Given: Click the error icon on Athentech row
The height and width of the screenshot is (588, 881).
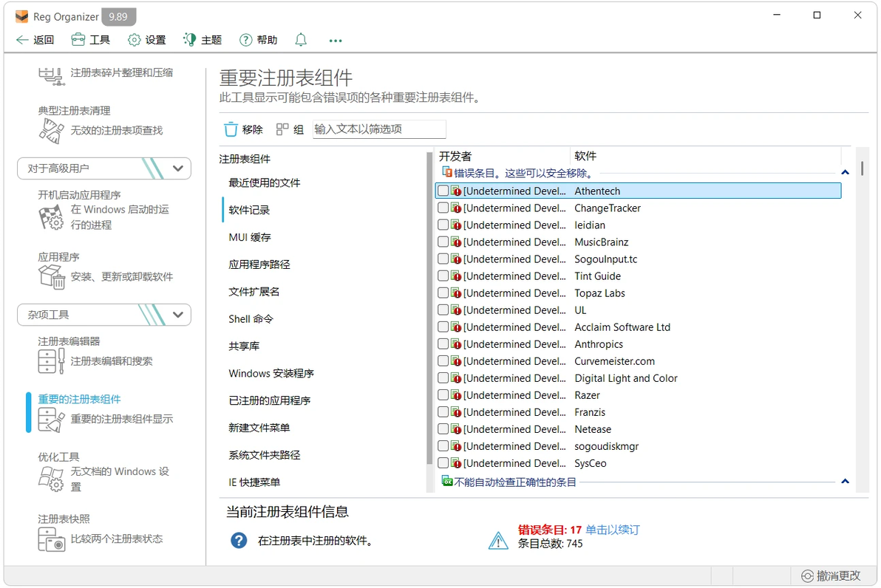Looking at the screenshot, I should click(456, 191).
